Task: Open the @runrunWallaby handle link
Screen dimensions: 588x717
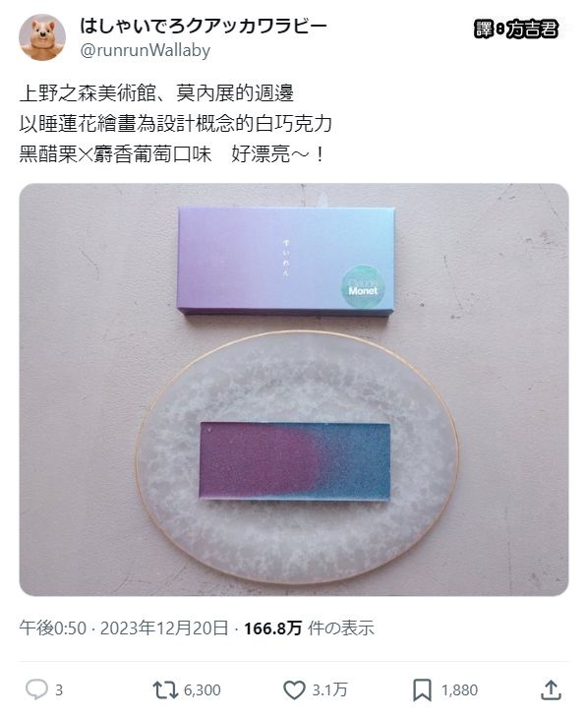Action: (x=145, y=50)
